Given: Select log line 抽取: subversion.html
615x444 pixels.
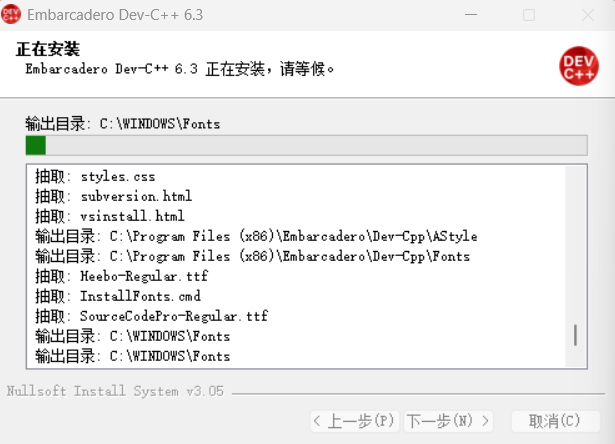Looking at the screenshot, I should [114, 196].
